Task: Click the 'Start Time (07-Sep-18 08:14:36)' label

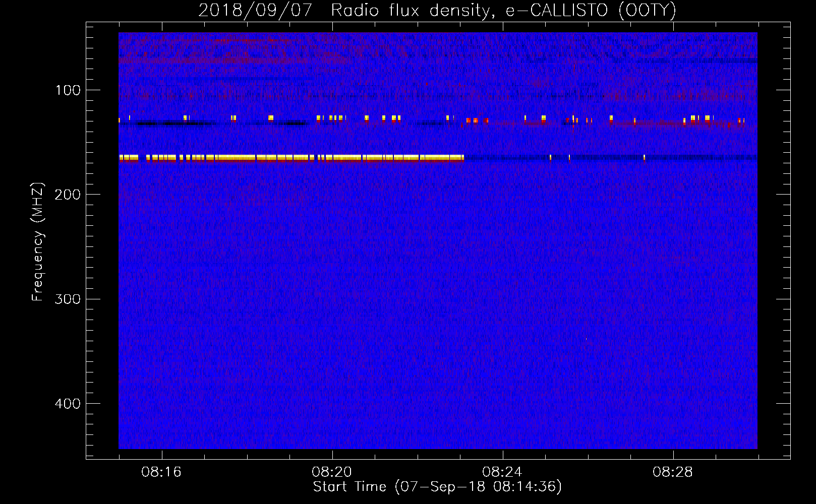Action: [437, 487]
